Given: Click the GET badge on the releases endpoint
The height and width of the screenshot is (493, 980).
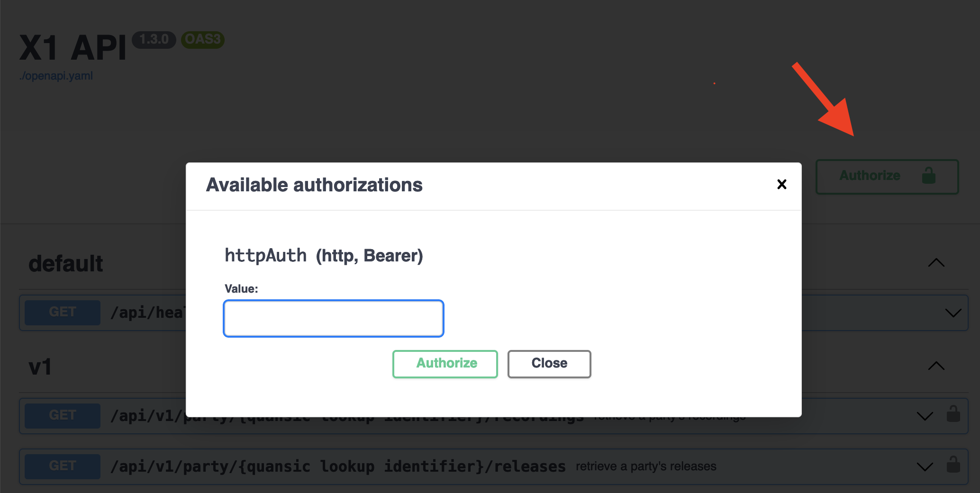Looking at the screenshot, I should (x=62, y=466).
